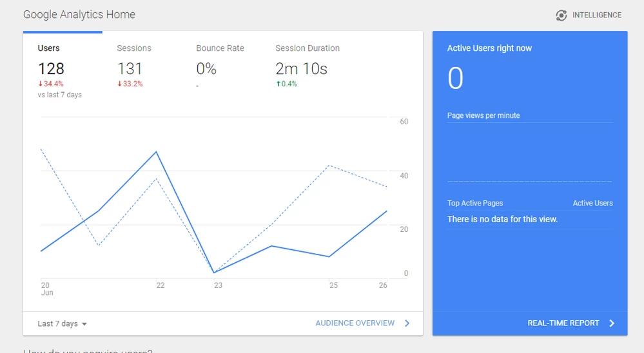Click the 33.2% decrease indicator
This screenshot has height=353, width=644.
click(x=130, y=84)
